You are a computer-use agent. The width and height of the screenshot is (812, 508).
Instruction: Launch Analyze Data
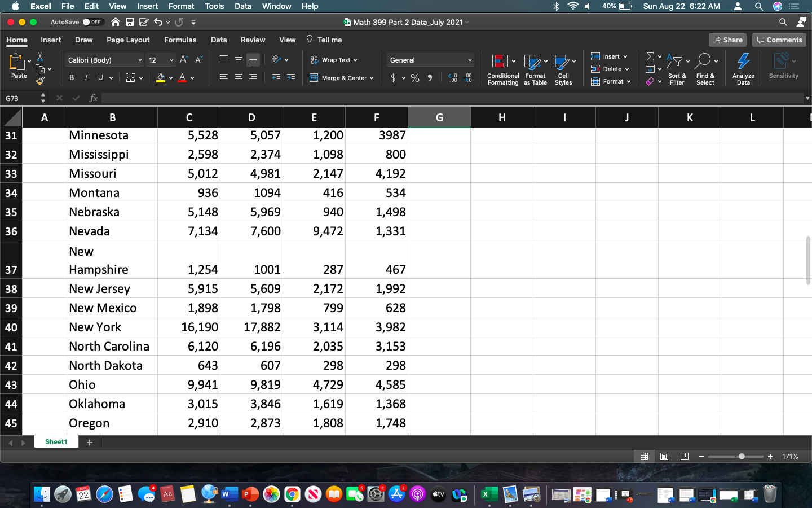[x=743, y=69]
